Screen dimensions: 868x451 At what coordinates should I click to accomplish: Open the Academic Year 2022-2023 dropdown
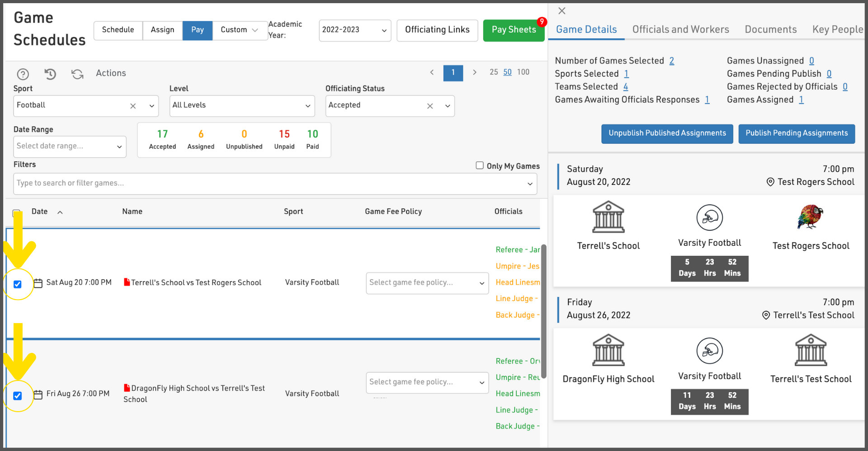(354, 30)
